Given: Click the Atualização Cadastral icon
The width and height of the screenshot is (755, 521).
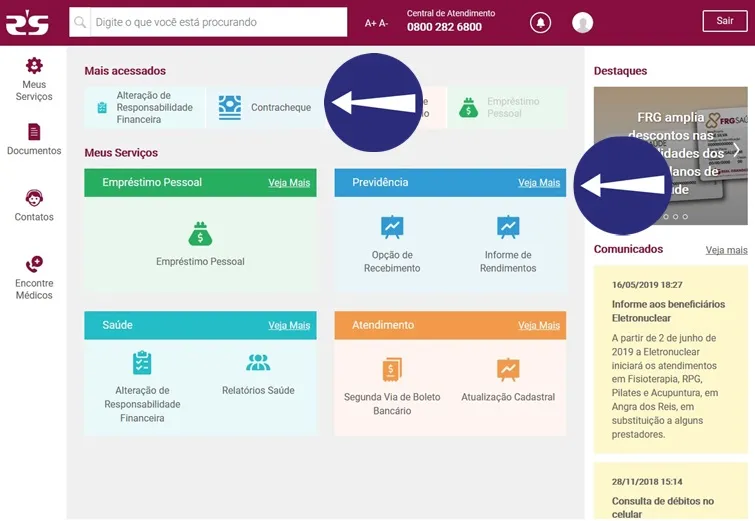Looking at the screenshot, I should (508, 370).
